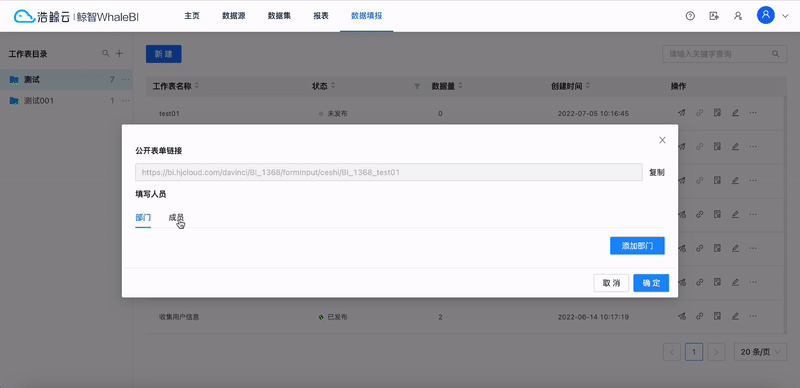Select page 1 in pagination
This screenshot has height=388, width=800.
point(694,351)
